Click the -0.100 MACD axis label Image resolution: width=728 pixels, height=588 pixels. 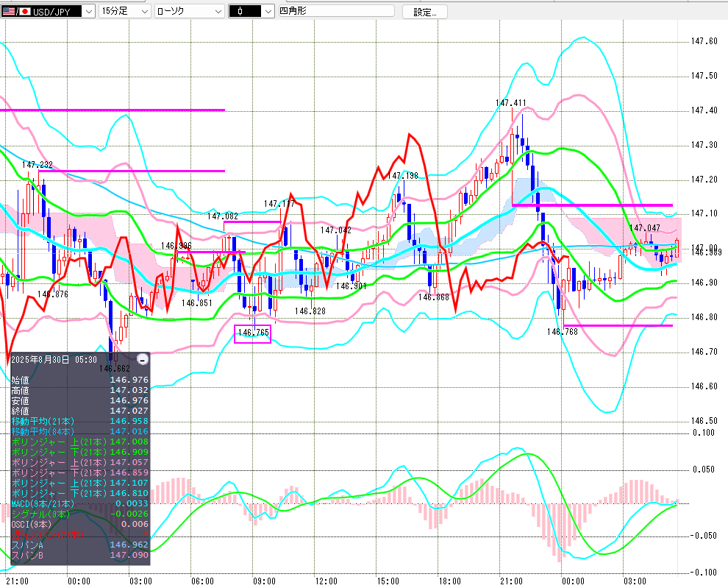click(702, 573)
